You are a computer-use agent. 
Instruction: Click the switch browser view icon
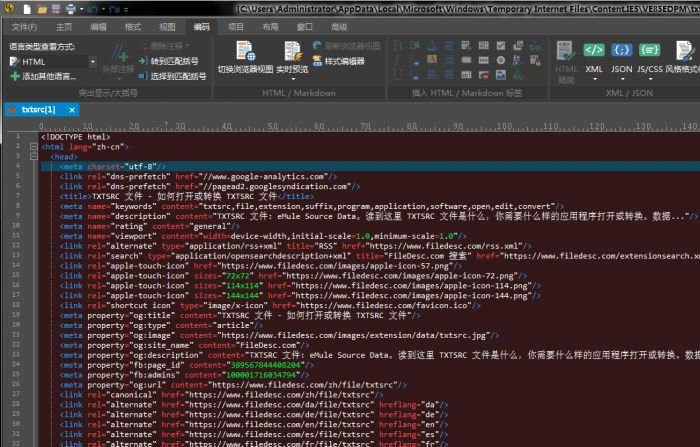click(x=245, y=51)
